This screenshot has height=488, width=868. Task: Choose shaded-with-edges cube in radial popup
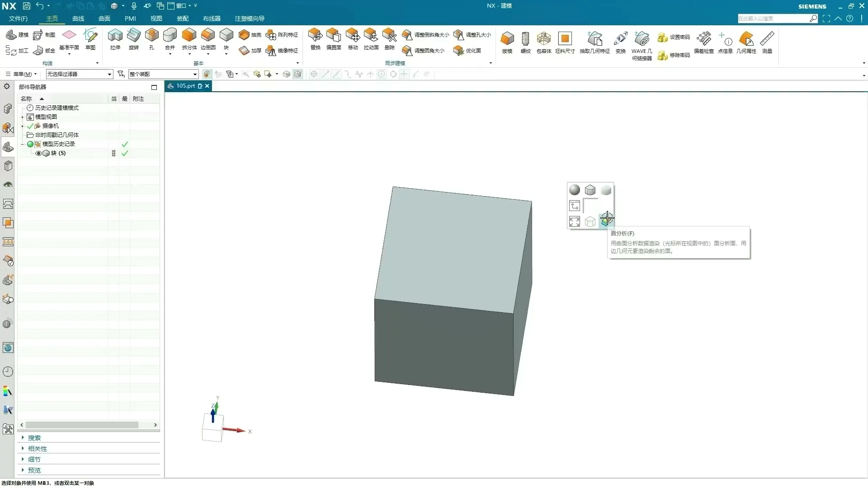pos(590,190)
